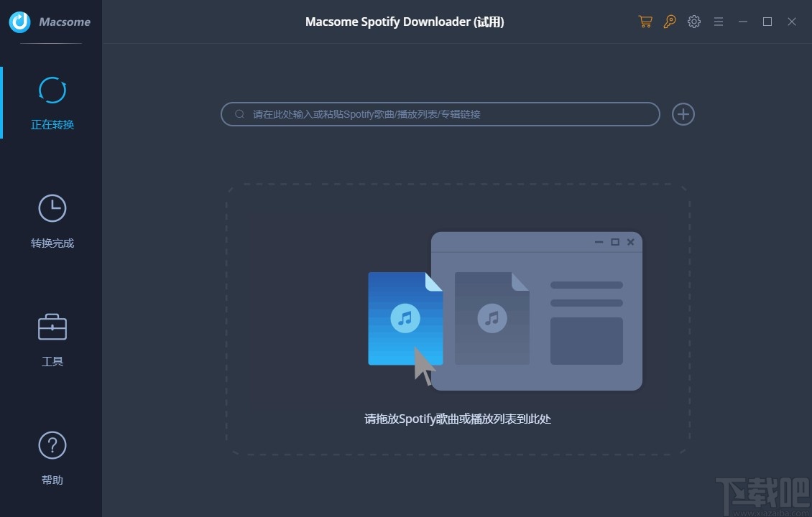The image size is (812, 517).
Task: Open the settings gear icon
Action: [693, 22]
